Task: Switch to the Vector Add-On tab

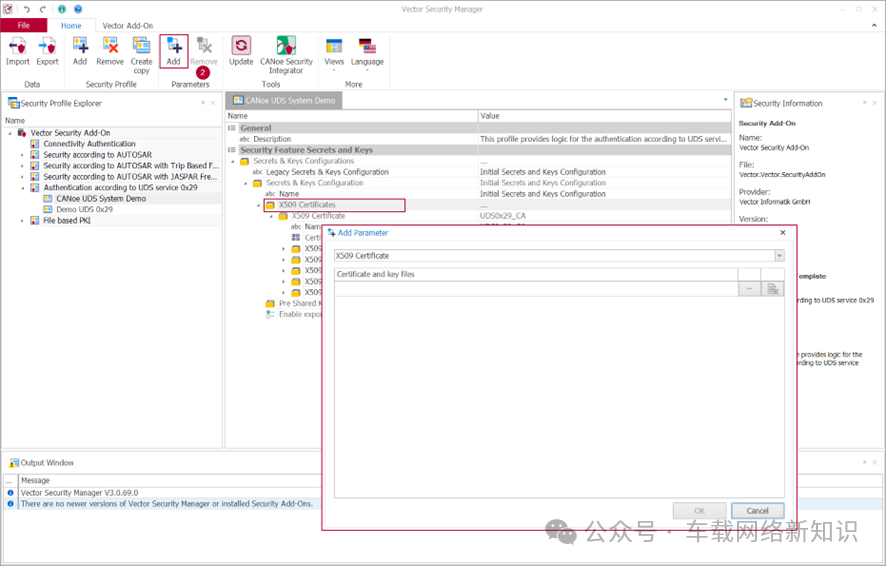Action: [128, 25]
